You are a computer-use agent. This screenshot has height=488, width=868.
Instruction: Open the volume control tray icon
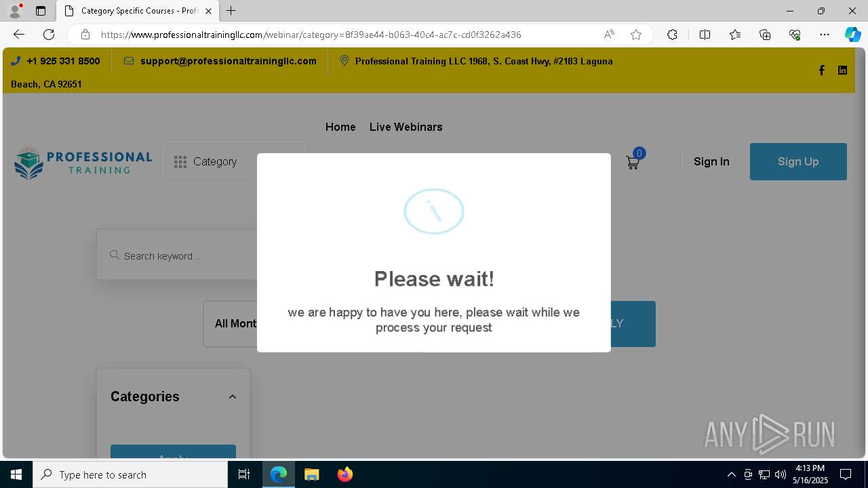pyautogui.click(x=781, y=474)
